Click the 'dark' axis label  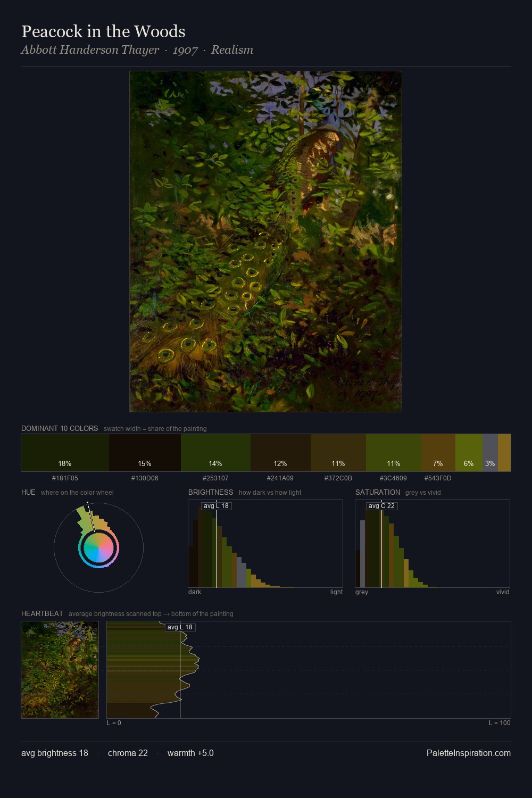195,592
